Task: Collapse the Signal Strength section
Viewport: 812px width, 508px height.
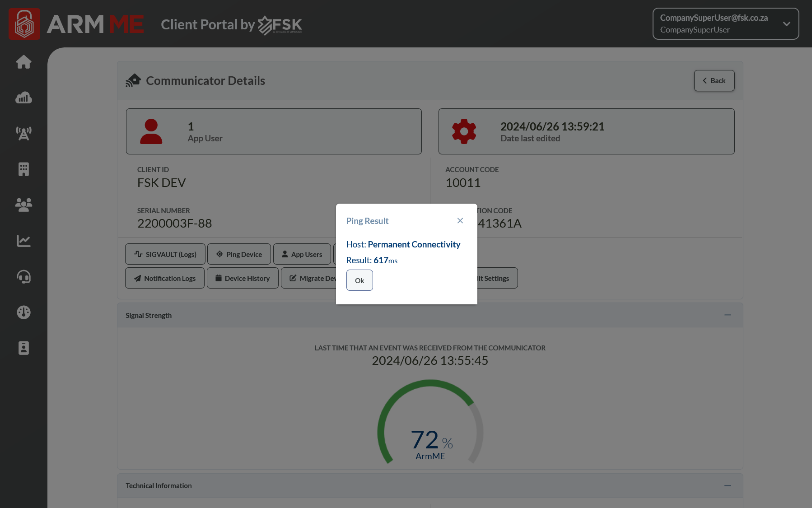Action: pyautogui.click(x=728, y=315)
